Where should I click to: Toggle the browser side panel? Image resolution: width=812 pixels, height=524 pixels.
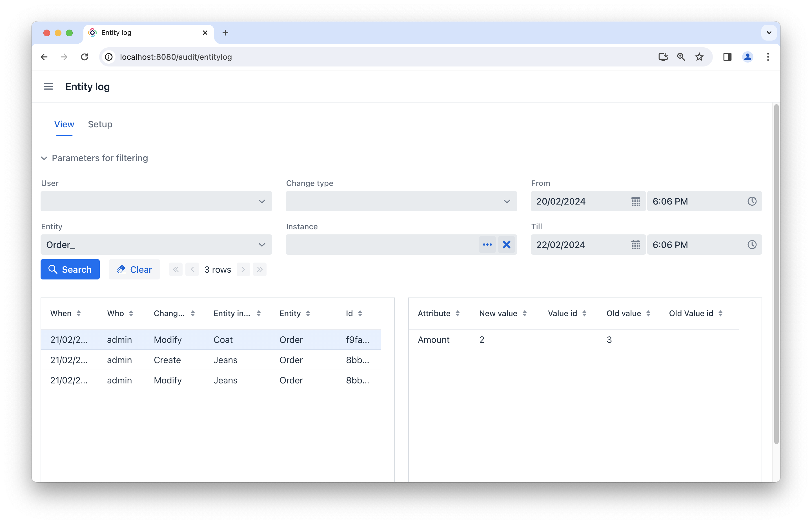pyautogui.click(x=727, y=57)
